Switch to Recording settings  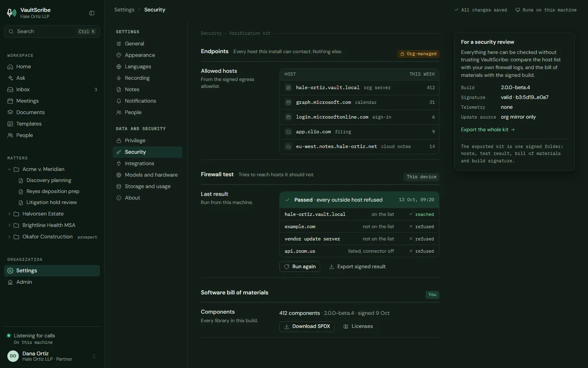tap(147, 78)
